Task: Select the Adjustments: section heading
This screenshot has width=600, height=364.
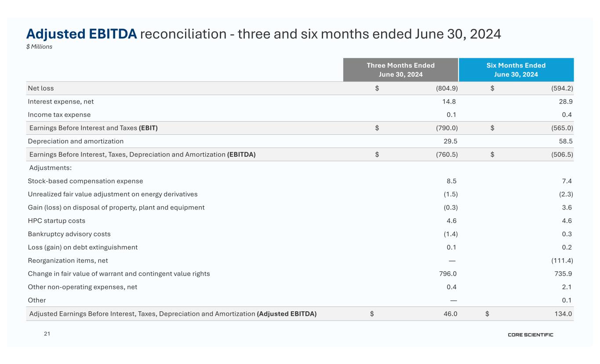Action: coord(50,168)
